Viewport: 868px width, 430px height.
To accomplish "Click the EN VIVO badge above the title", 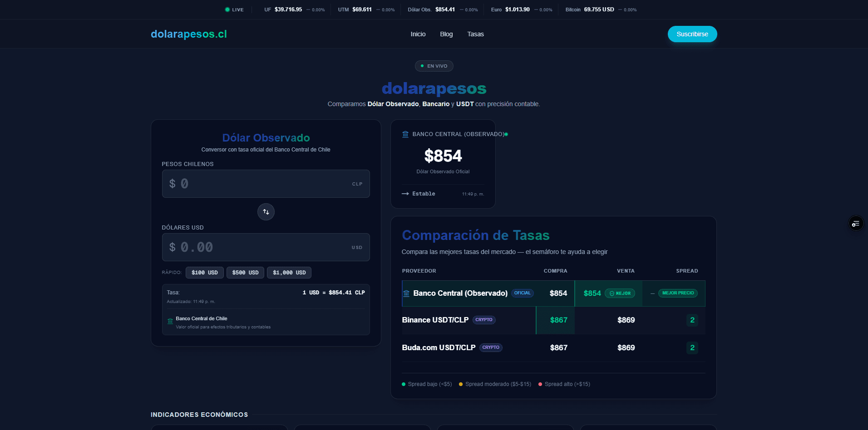I will tap(434, 66).
